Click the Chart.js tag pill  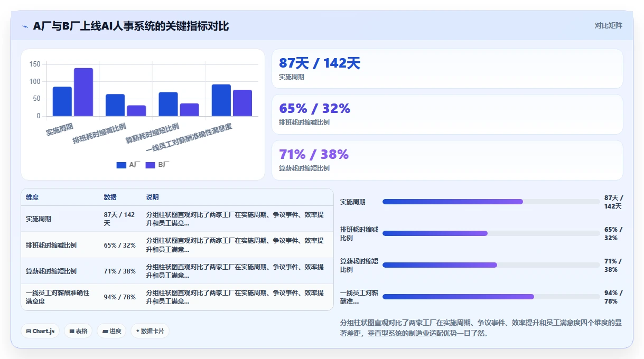pyautogui.click(x=40, y=331)
